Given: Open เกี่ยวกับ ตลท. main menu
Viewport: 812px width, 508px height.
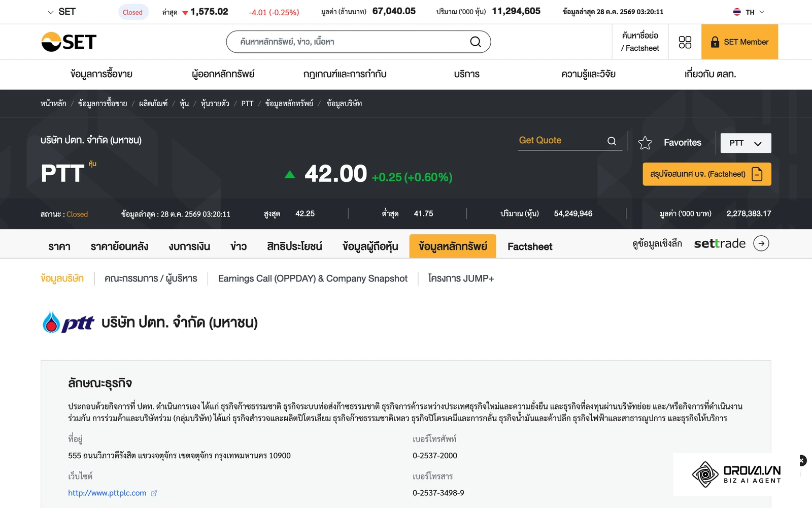Looking at the screenshot, I should click(710, 74).
